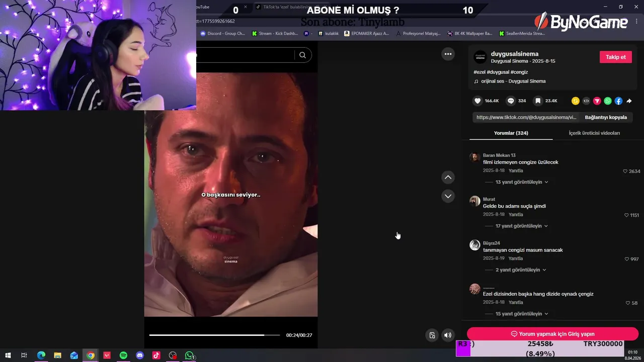Screen dimensions: 644x362
Task: Open WhatsApp from the taskbar
Action: (x=189, y=355)
